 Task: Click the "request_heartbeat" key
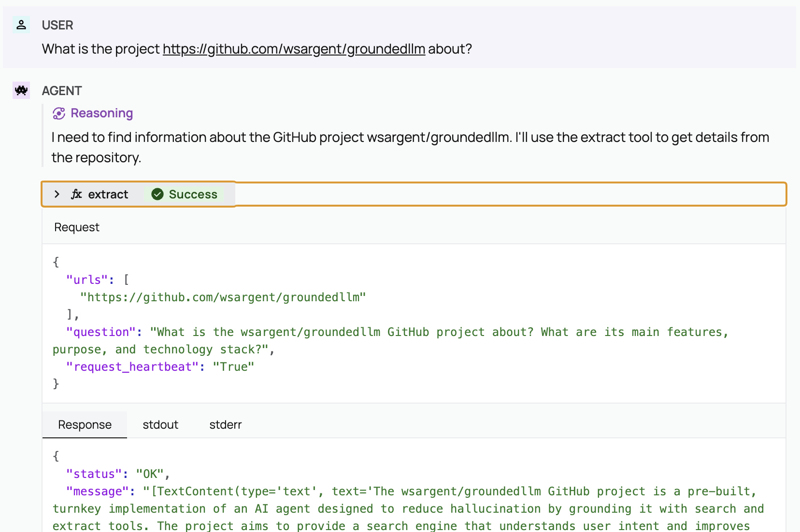click(x=132, y=367)
